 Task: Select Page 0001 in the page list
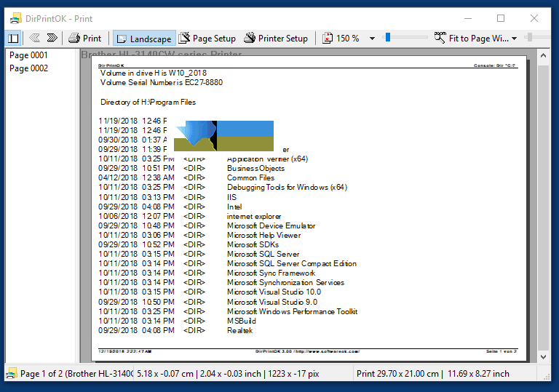point(28,55)
